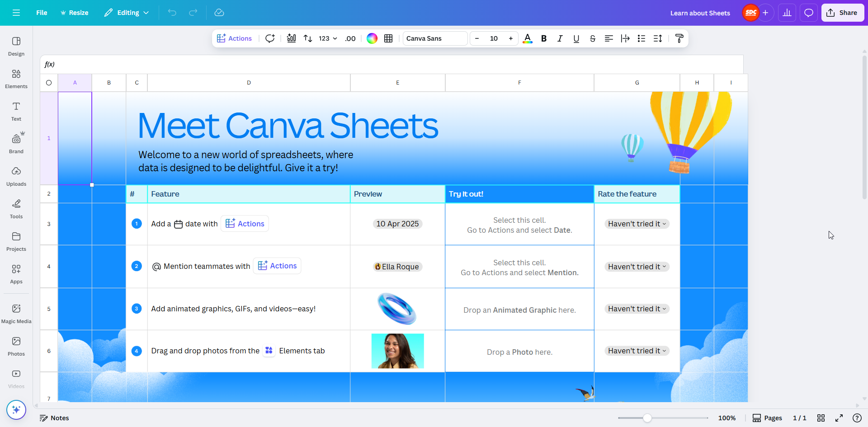This screenshot has width=868, height=427.
Task: Toggle bold formatting
Action: tap(544, 38)
